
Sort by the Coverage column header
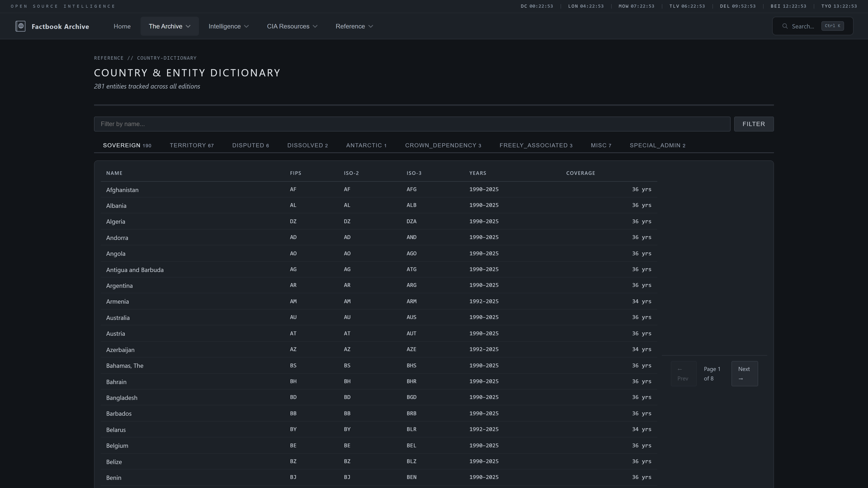click(x=580, y=173)
